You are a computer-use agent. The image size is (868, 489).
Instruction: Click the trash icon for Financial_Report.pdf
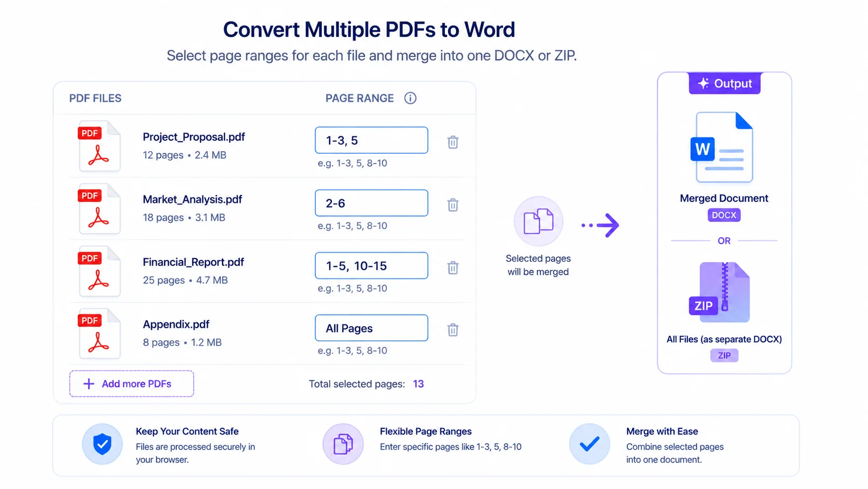(x=453, y=268)
